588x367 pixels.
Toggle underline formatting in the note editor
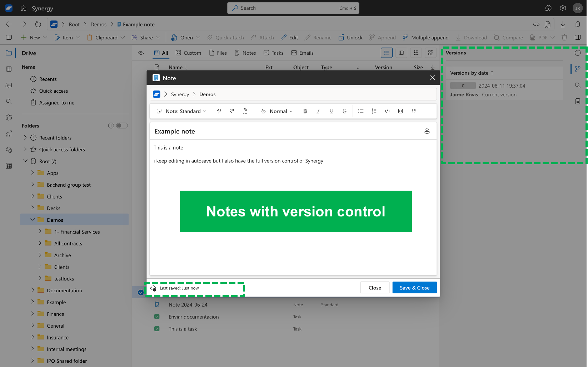point(332,111)
